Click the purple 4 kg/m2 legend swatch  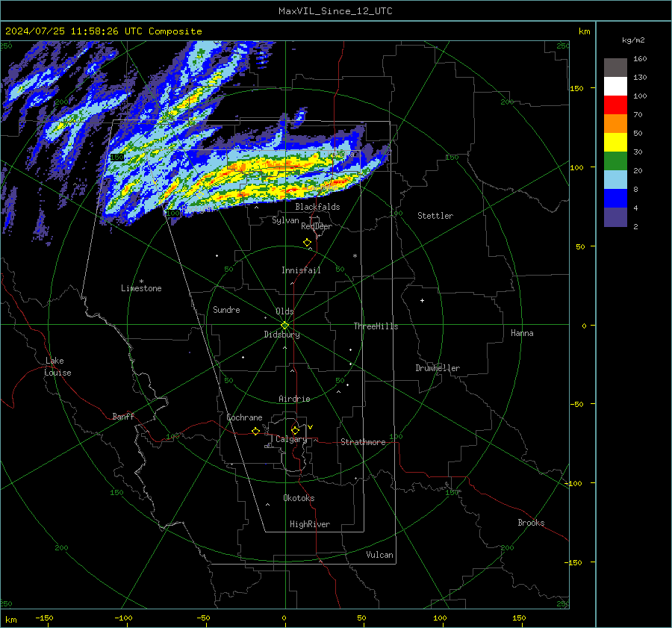click(615, 217)
